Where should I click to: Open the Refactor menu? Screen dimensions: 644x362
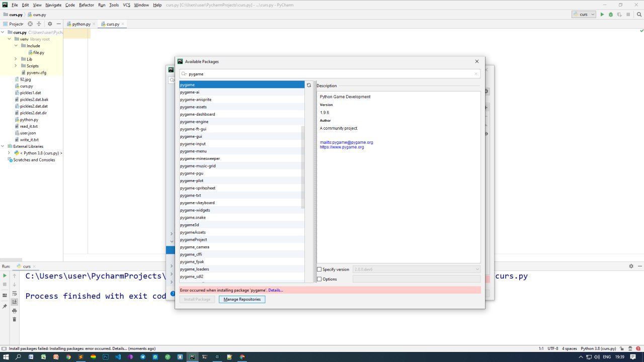coord(87,5)
